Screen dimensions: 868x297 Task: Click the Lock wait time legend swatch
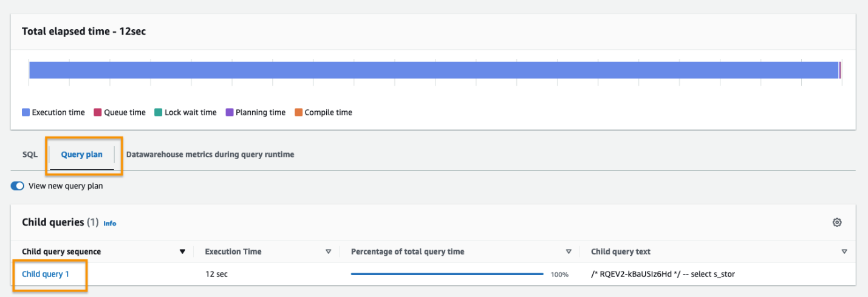pos(158,112)
